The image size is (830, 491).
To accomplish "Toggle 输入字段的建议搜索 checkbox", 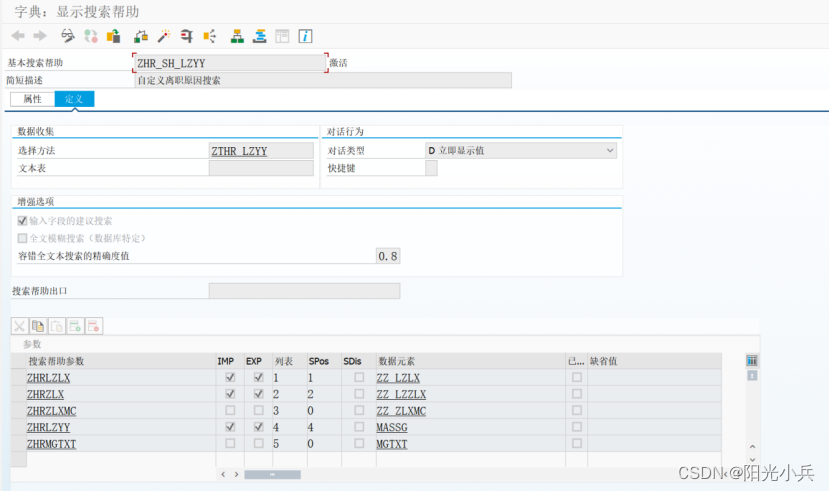I will pyautogui.click(x=22, y=221).
